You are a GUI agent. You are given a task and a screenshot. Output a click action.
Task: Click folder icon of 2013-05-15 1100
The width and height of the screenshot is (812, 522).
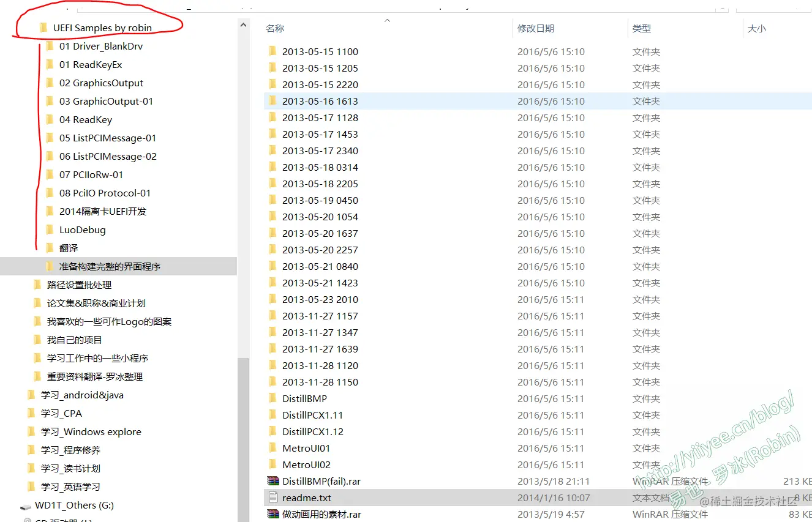273,52
